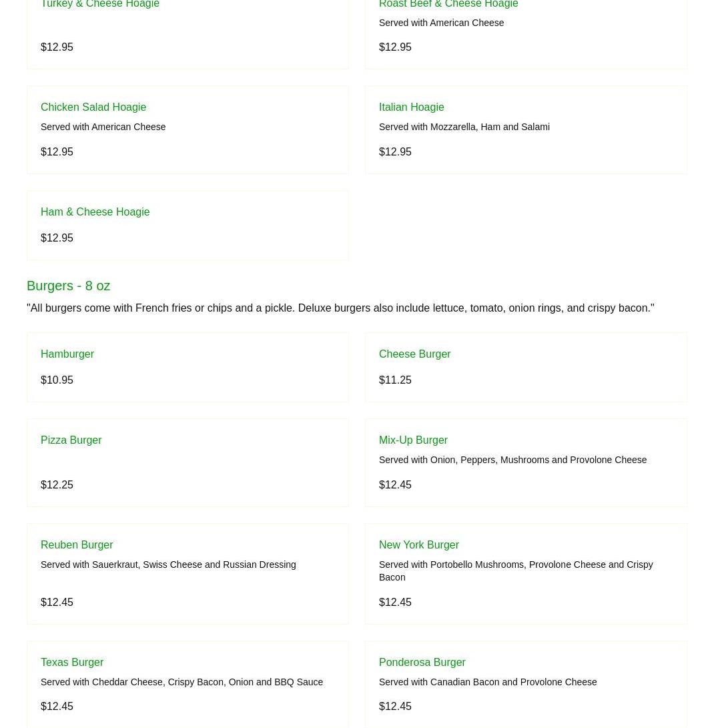Viewport: 714px width, 728px height.
Task: Open the Mix-Up Burger item
Action: pyautogui.click(x=413, y=440)
